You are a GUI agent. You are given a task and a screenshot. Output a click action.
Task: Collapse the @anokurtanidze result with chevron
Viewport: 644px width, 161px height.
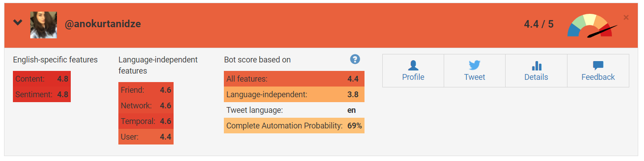18,22
